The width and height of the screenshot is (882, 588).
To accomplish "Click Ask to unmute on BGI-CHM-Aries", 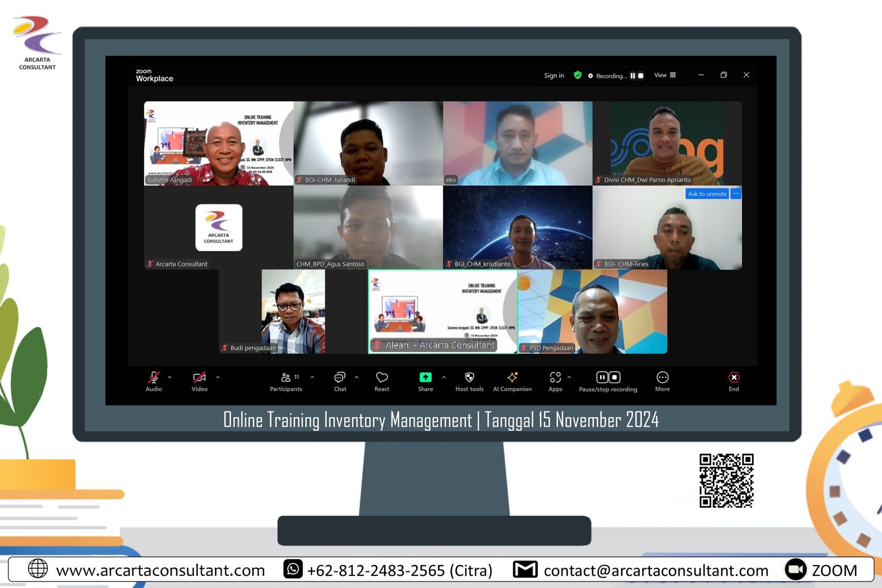I will (707, 194).
